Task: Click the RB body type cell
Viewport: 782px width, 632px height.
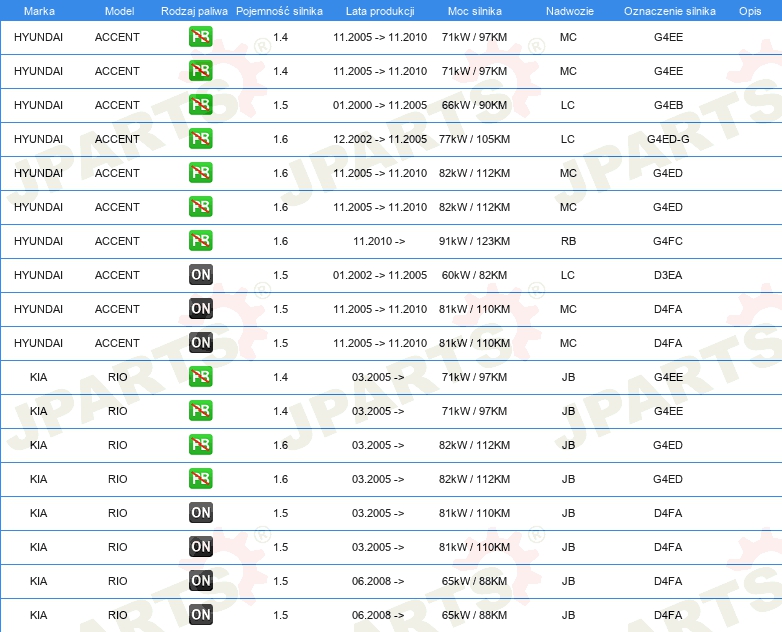Action: [568, 241]
